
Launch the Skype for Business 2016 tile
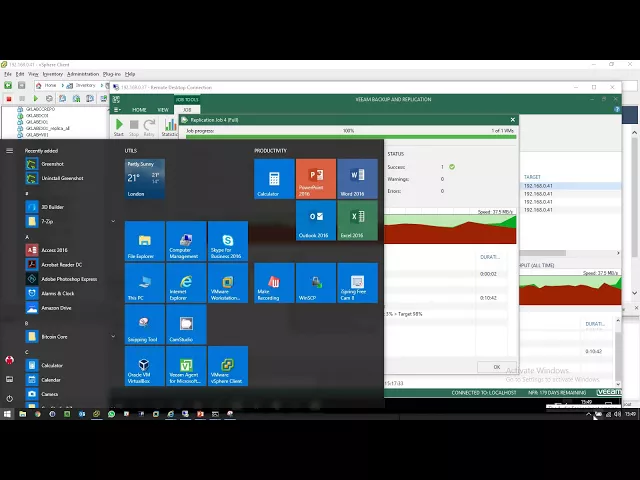coord(228,241)
